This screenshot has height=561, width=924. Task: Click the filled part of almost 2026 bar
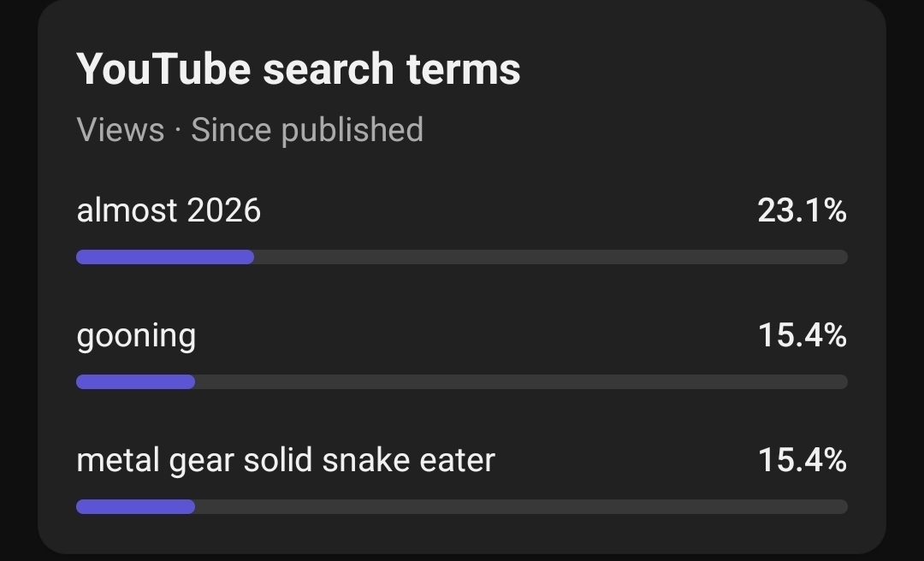point(164,257)
